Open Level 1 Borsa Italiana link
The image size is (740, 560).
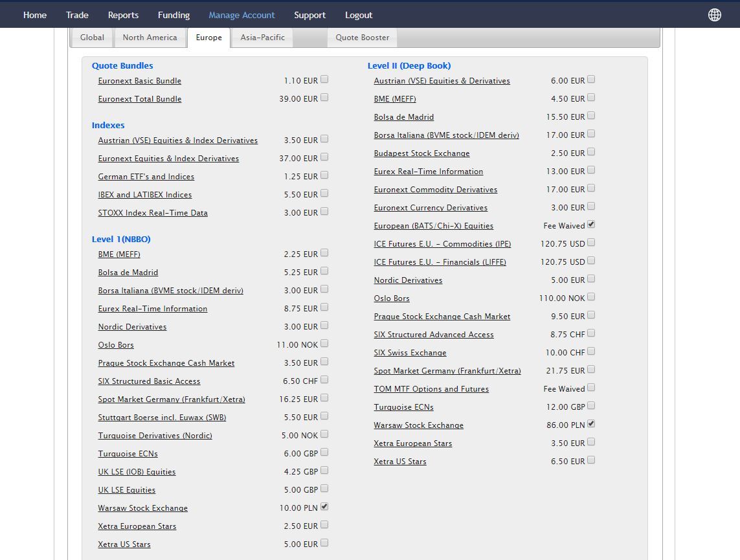pos(171,291)
